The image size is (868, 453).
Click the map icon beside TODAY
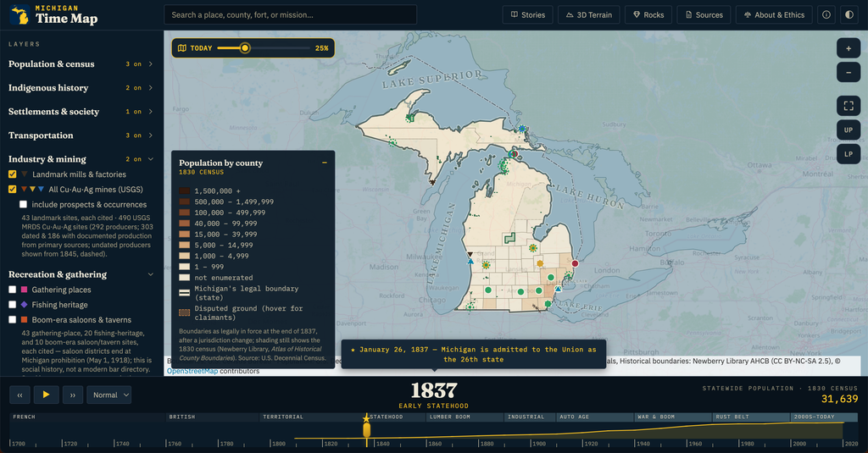tap(182, 48)
